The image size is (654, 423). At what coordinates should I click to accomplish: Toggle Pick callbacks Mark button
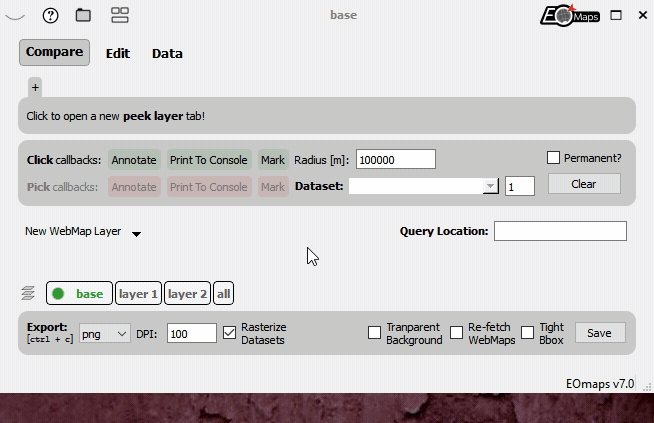(x=273, y=186)
